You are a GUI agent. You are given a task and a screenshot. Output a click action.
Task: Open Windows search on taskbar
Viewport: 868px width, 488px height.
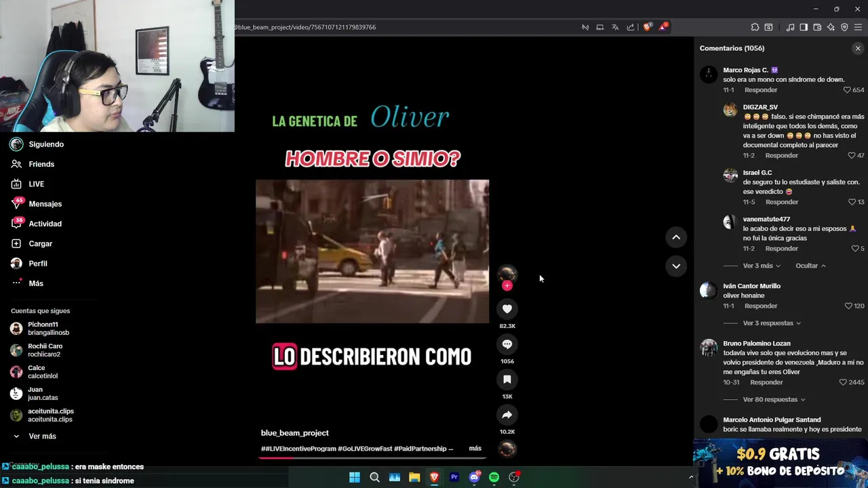click(374, 477)
